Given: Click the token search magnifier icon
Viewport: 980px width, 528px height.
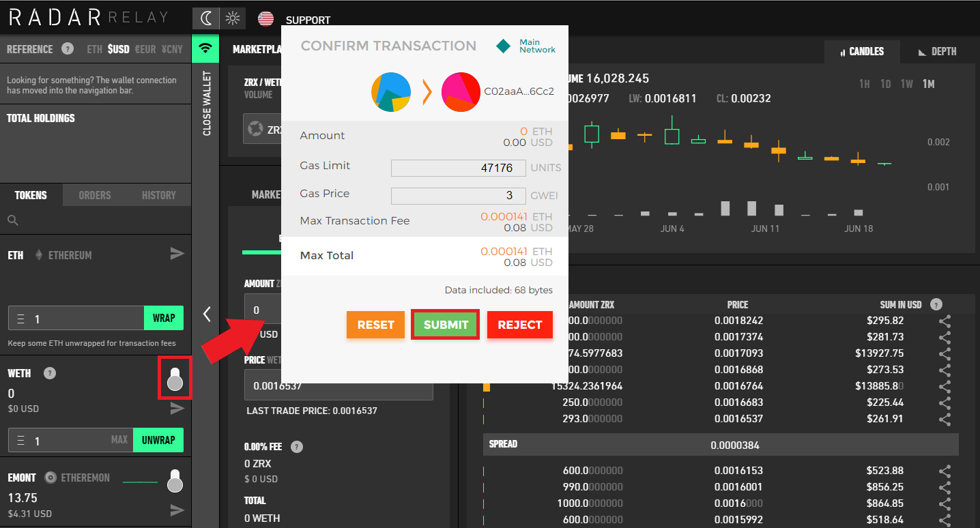Looking at the screenshot, I should [x=13, y=220].
